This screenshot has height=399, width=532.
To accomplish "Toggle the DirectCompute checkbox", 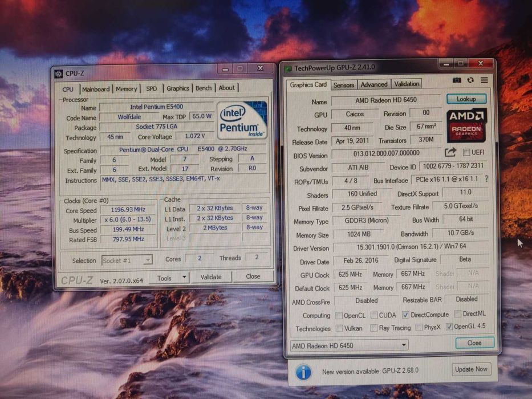I will coord(405,315).
